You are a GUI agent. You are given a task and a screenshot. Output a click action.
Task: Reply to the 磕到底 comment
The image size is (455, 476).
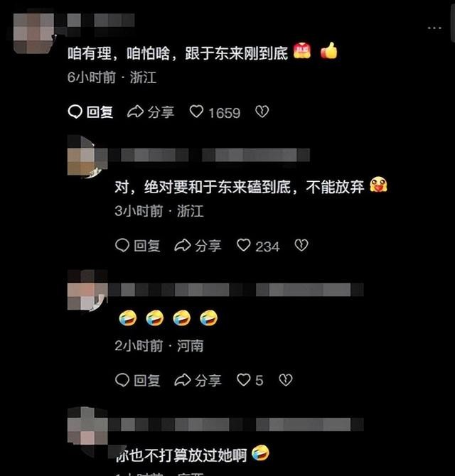pyautogui.click(x=138, y=246)
